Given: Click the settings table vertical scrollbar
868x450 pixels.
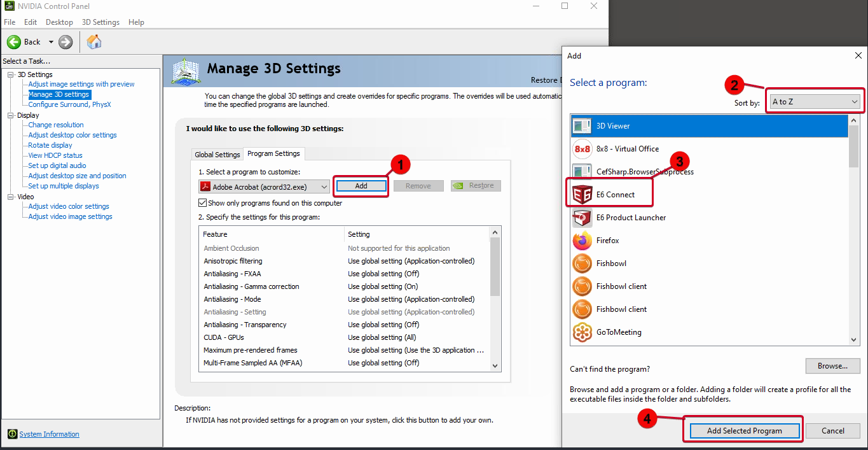Looking at the screenshot, I should point(495,298).
